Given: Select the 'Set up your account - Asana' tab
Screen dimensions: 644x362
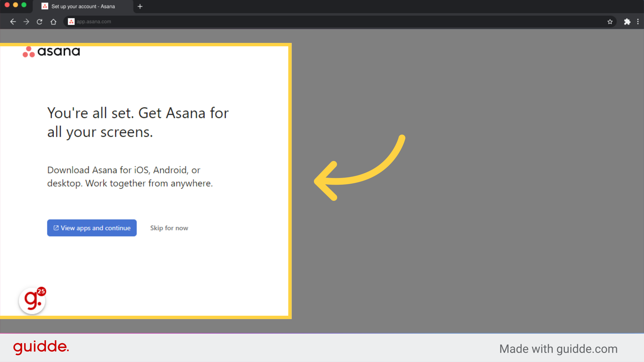Looking at the screenshot, I should coord(83,6).
